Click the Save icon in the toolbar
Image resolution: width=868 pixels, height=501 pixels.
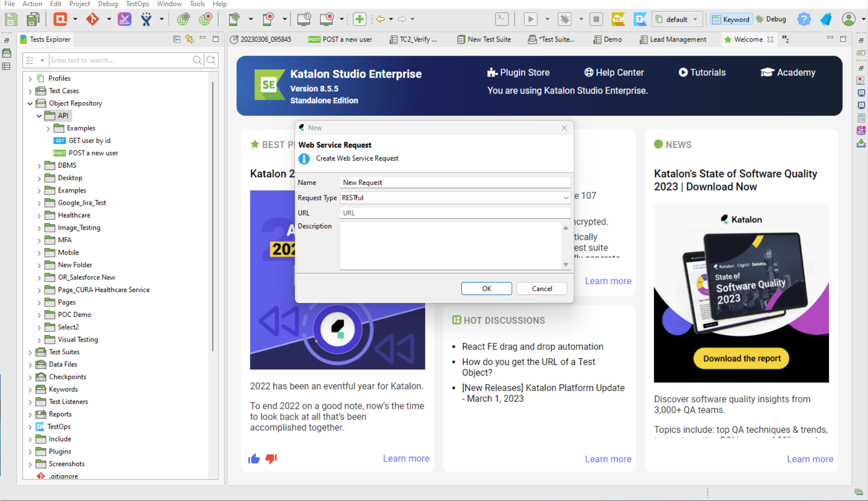pyautogui.click(x=11, y=19)
